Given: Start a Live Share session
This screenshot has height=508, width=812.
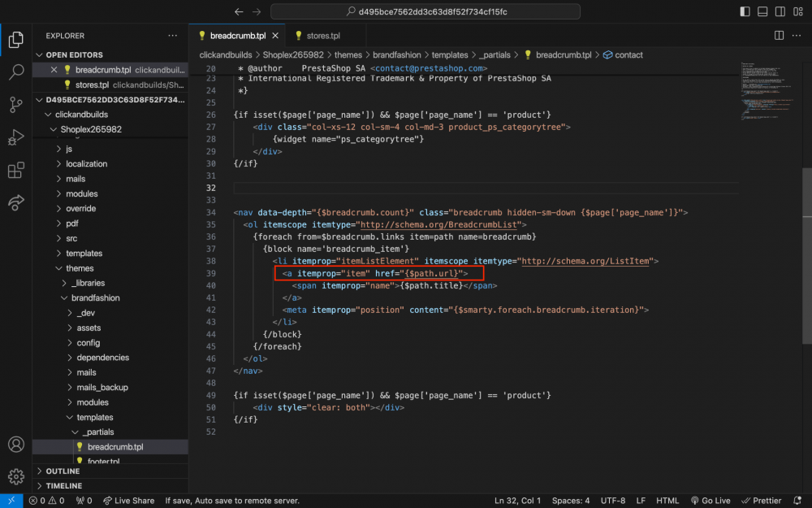Looking at the screenshot, I should click(128, 500).
